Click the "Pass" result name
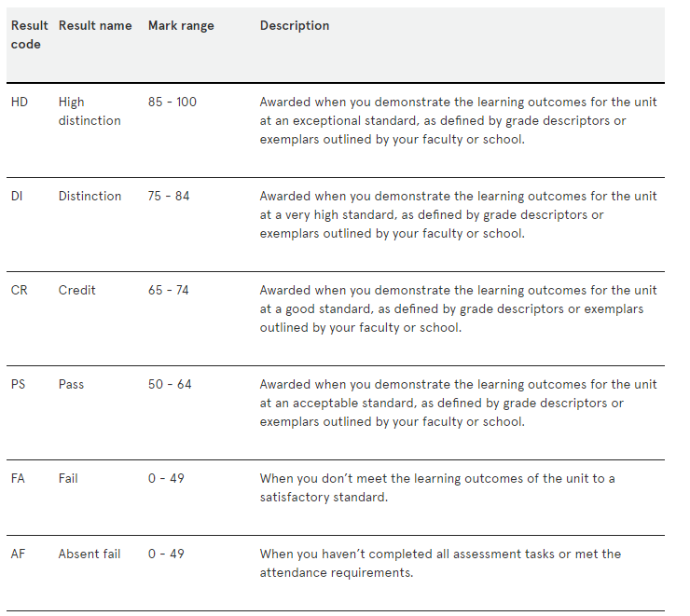 [71, 384]
